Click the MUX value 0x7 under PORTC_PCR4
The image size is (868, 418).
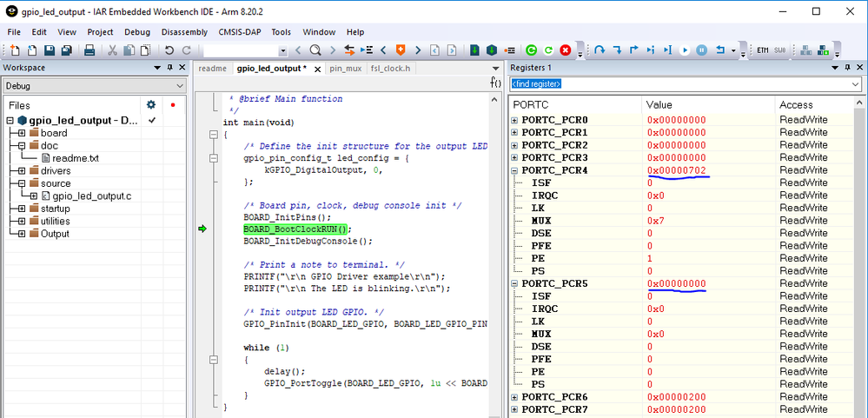pyautogui.click(x=654, y=221)
